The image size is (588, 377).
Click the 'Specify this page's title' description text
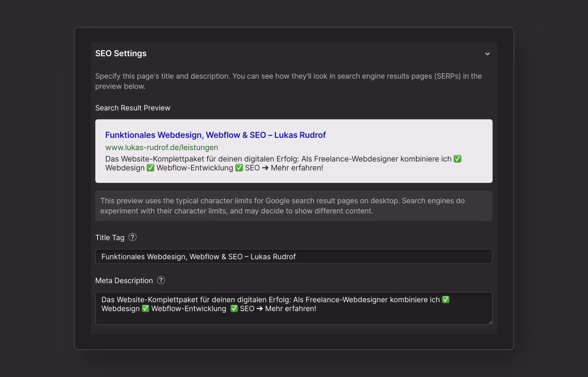tap(288, 81)
